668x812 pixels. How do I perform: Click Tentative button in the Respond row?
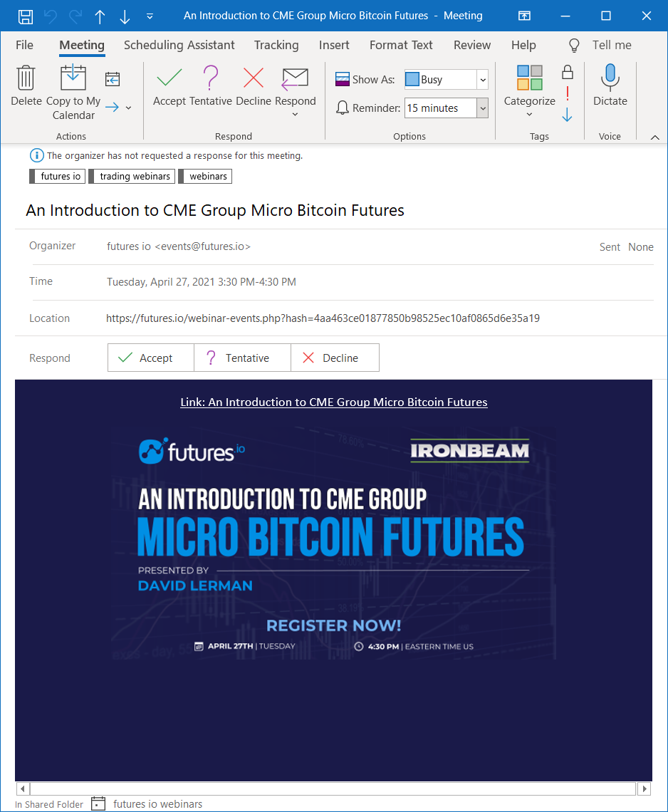[242, 358]
